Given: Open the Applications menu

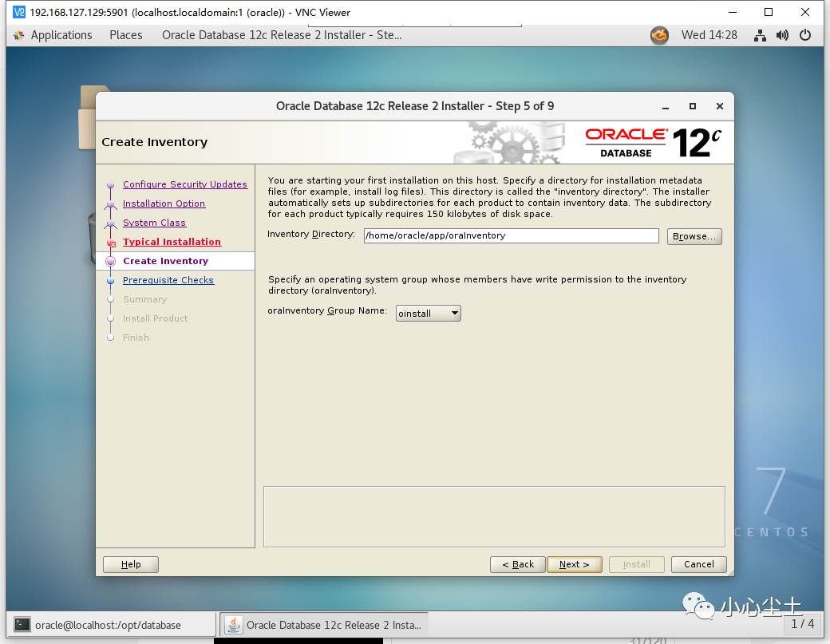Looking at the screenshot, I should click(61, 35).
